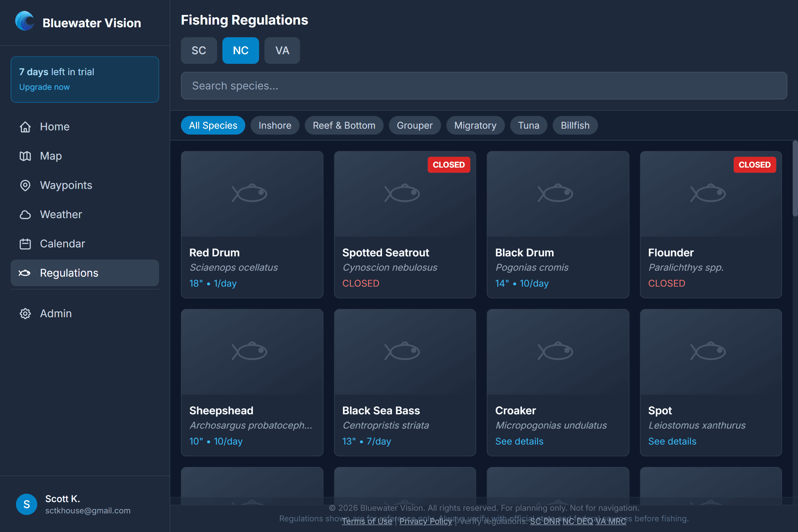The image size is (798, 532).
Task: Select the Reef & Bottom filter
Action: [x=344, y=126]
